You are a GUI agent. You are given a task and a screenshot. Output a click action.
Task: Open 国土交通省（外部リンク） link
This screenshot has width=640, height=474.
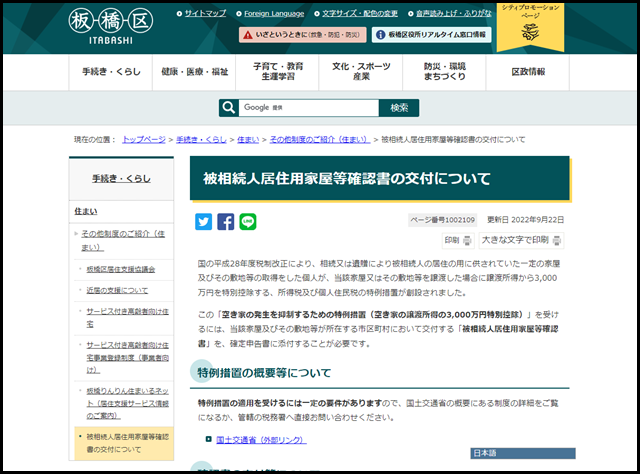click(x=261, y=440)
